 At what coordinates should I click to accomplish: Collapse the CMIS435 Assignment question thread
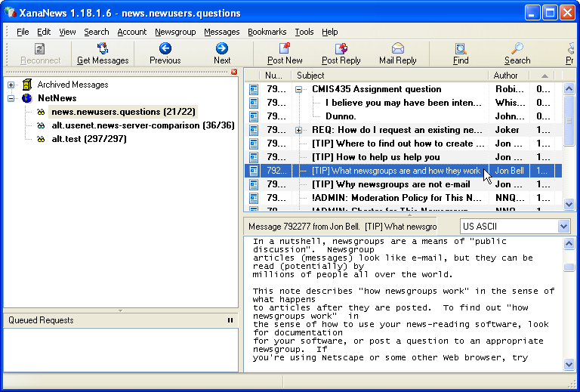(299, 89)
